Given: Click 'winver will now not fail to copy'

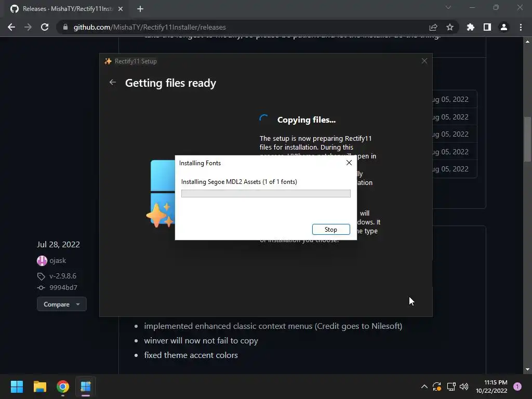Looking at the screenshot, I should [201, 340].
